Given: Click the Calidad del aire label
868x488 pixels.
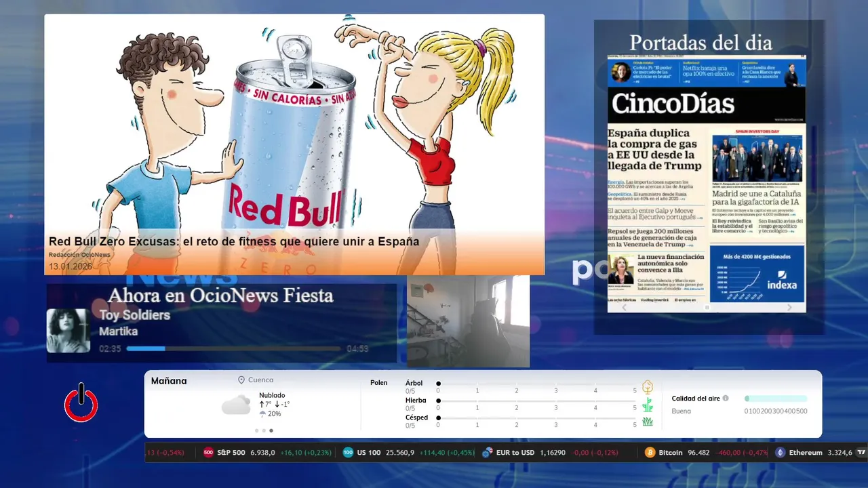Looking at the screenshot, I should coord(696,399).
